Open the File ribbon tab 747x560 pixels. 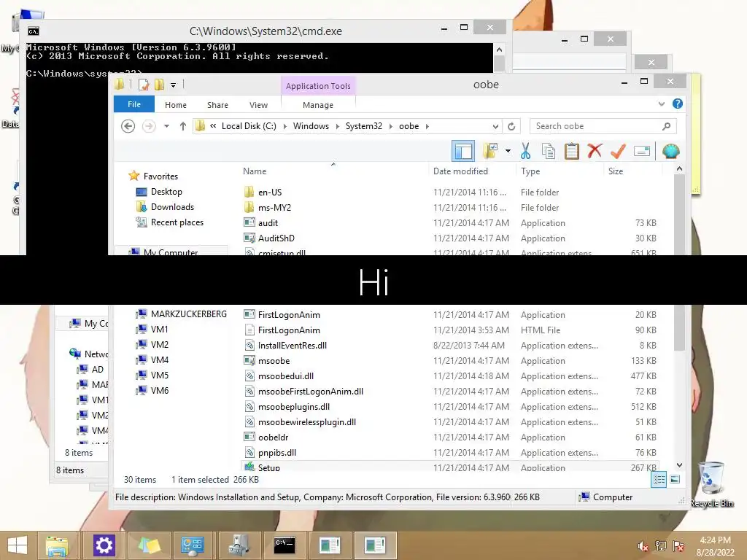(x=134, y=104)
